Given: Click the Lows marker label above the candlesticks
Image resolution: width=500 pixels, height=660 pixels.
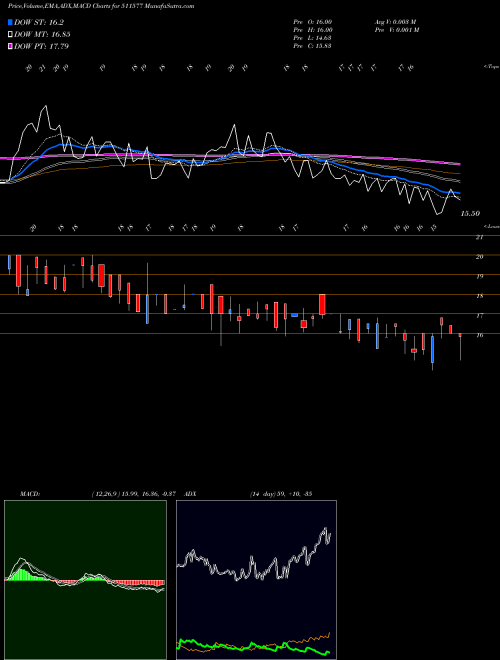Looking at the screenshot, I should [492, 226].
